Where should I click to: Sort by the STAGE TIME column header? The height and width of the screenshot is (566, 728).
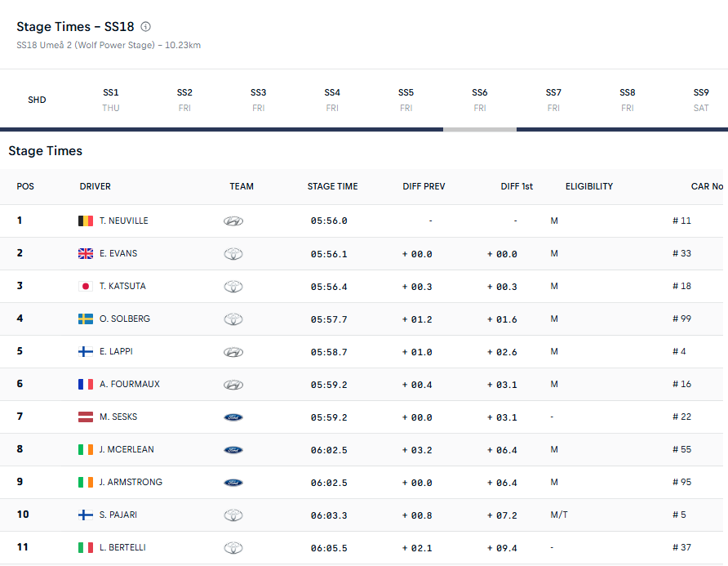tap(332, 186)
